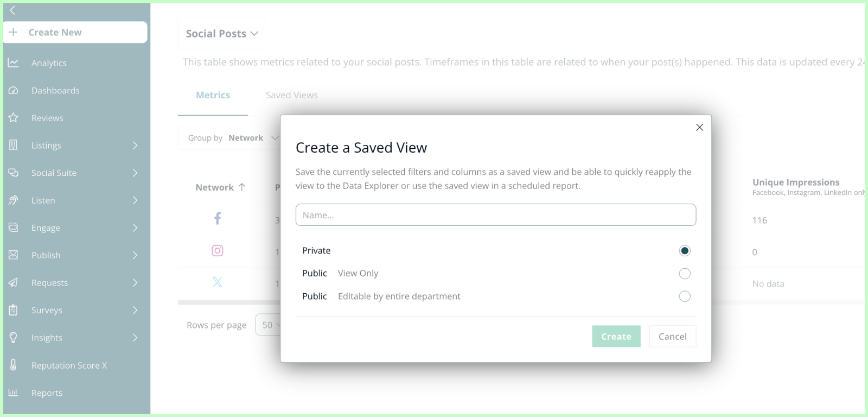The image size is (868, 417).
Task: Select the Private radio option
Action: tap(685, 251)
